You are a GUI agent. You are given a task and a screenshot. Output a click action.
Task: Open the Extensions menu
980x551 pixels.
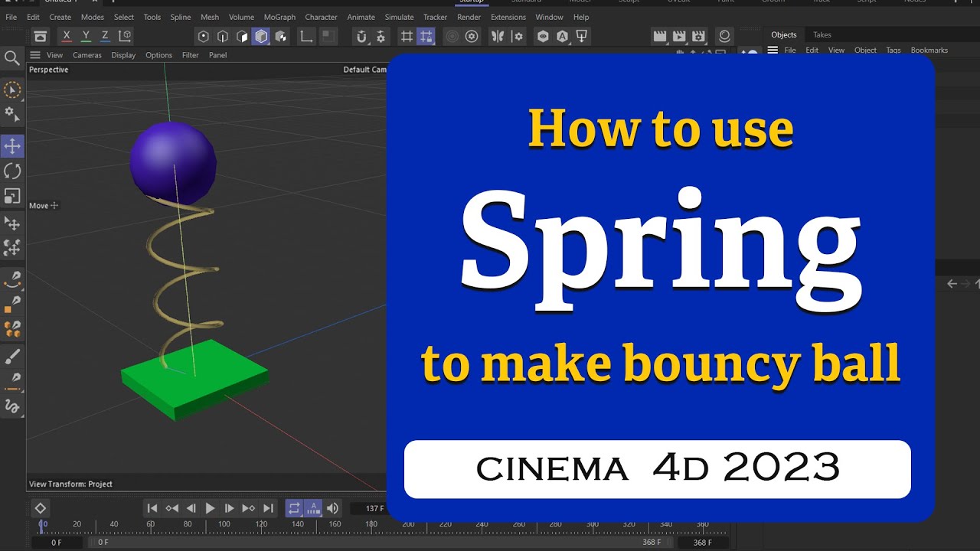(x=508, y=17)
